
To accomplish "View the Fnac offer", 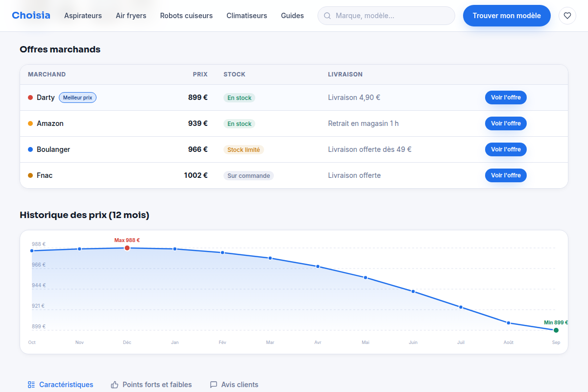I will 506,175.
